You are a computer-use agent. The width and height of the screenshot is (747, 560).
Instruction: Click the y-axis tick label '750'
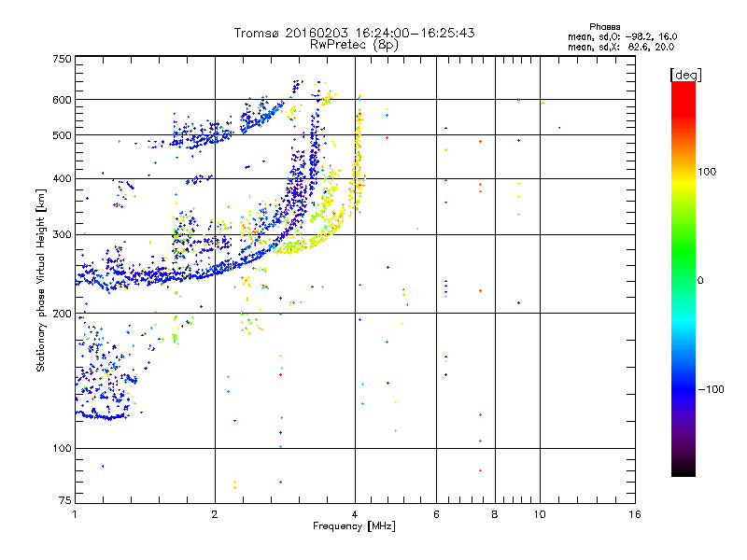tap(62, 59)
